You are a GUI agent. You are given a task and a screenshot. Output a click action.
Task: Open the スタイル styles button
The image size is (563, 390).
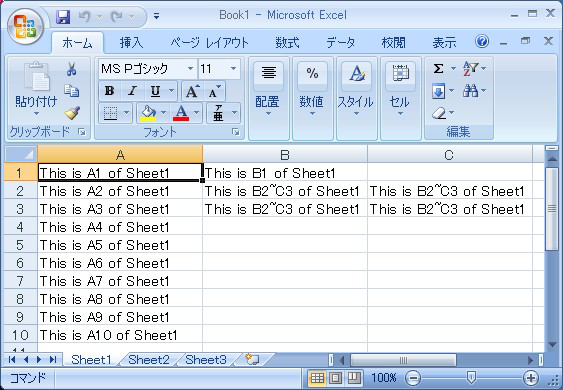pos(356,89)
